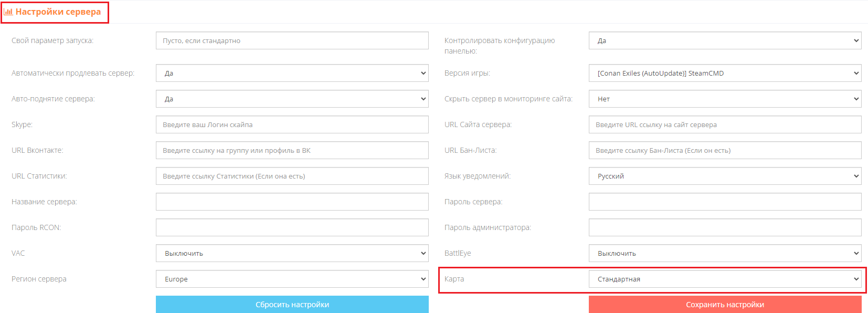The image size is (868, 313).
Task: Expand the Карта Стандартная dropdown
Action: pyautogui.click(x=725, y=279)
